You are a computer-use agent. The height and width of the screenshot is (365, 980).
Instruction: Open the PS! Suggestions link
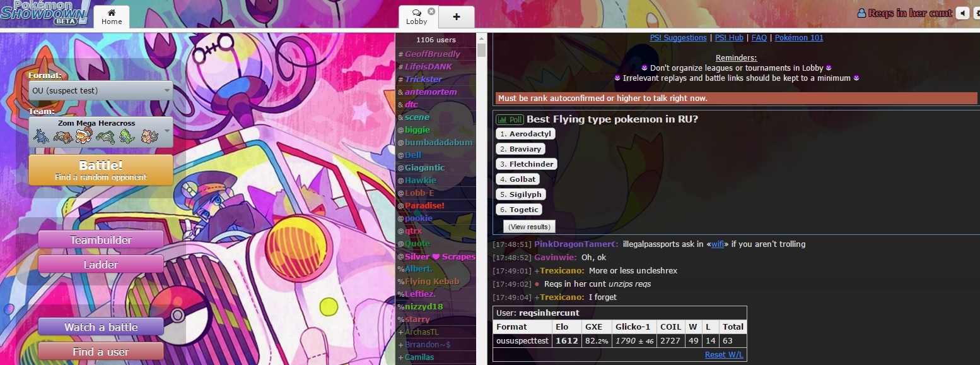678,38
